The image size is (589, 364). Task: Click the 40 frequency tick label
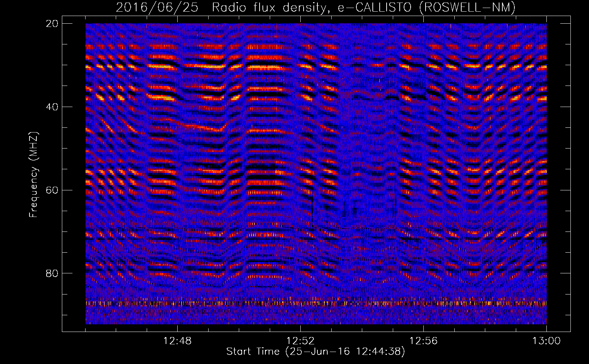[x=52, y=107]
